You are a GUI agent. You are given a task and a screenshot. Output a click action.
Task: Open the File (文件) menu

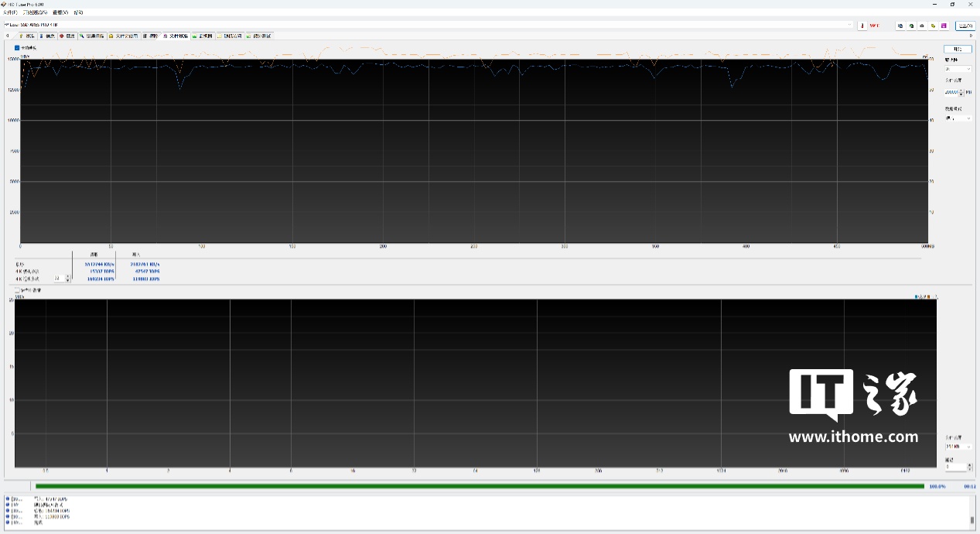point(9,12)
